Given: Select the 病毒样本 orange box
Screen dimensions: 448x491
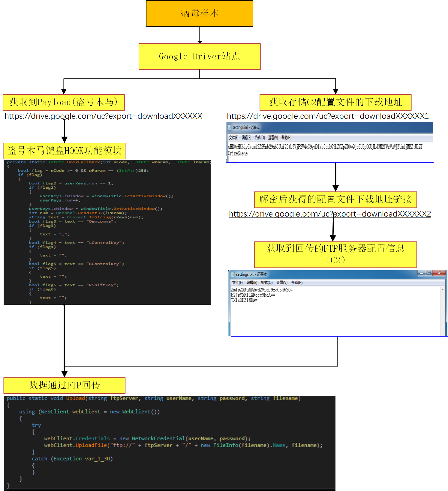Looking at the screenshot, I should [x=200, y=13].
